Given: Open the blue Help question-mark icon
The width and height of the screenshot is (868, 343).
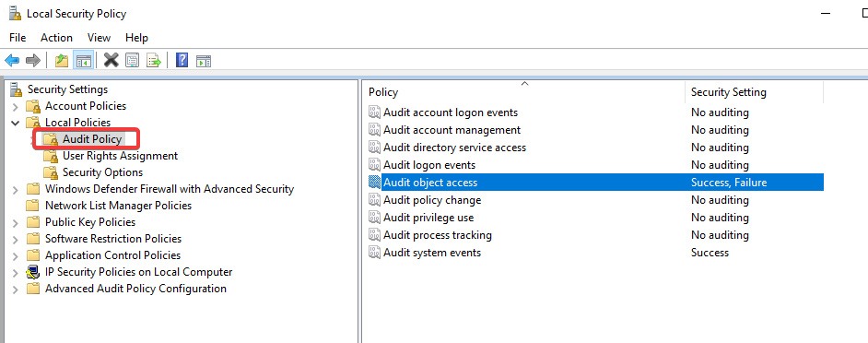Looking at the screenshot, I should [x=182, y=61].
